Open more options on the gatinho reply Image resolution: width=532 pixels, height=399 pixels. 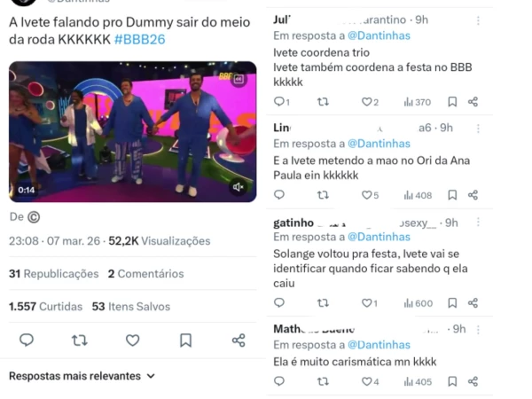[x=478, y=223]
